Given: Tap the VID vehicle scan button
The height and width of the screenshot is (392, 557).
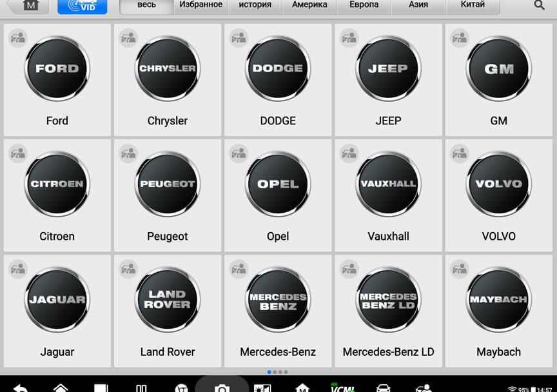Looking at the screenshot, I should point(83,6).
